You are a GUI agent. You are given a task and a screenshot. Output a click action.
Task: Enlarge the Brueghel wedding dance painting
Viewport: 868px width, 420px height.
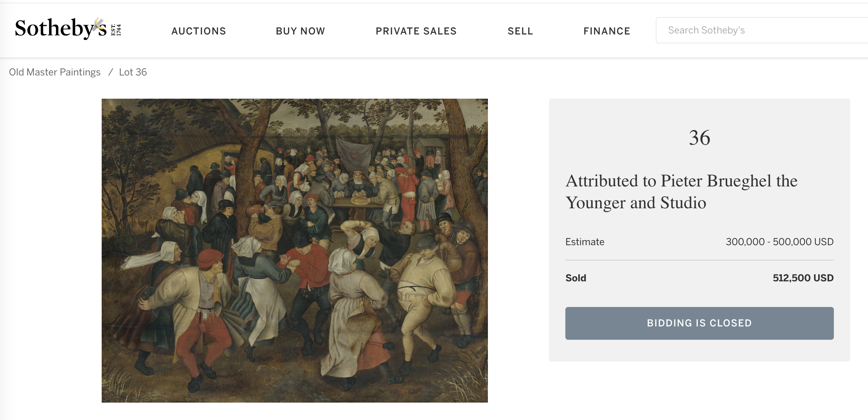pyautogui.click(x=294, y=250)
